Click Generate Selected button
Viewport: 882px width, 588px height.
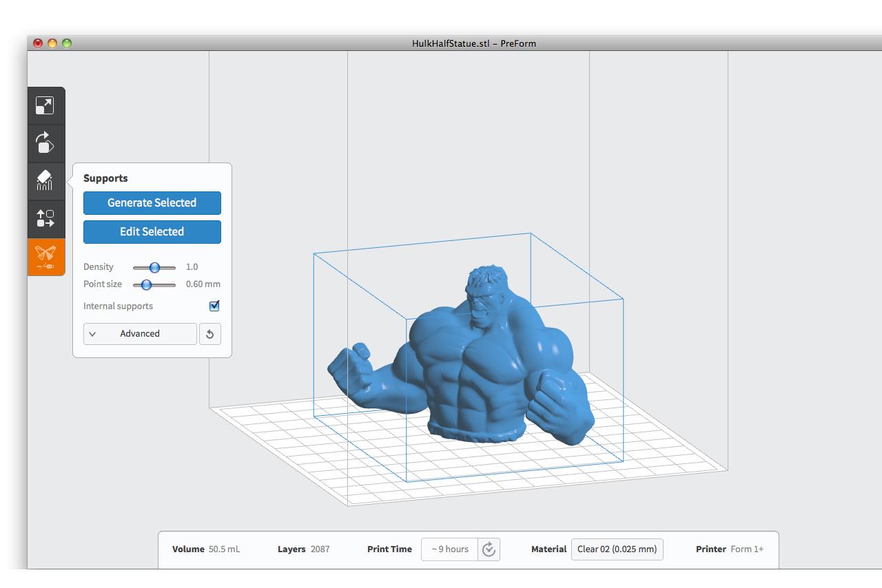click(152, 203)
